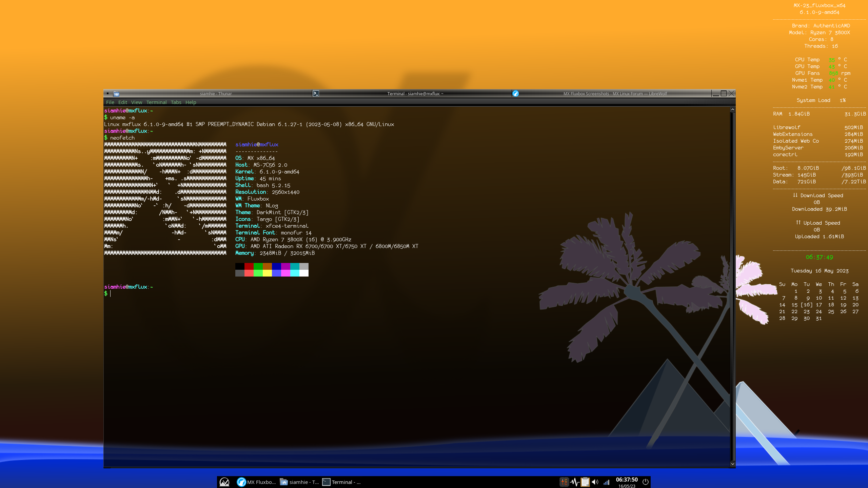Click the terminal scrollbar down arrow
Image resolution: width=868 pixels, height=488 pixels.
click(732, 464)
